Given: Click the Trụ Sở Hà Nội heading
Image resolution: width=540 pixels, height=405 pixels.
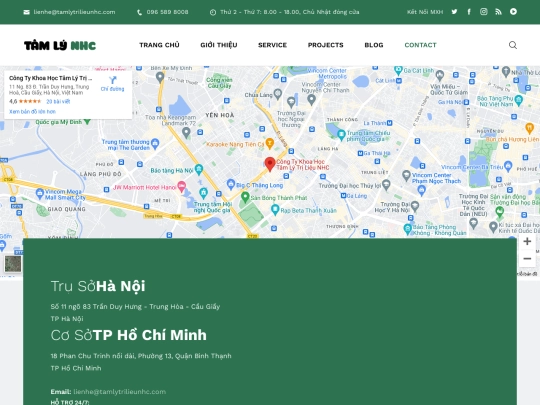Looking at the screenshot, I should coord(98,286).
